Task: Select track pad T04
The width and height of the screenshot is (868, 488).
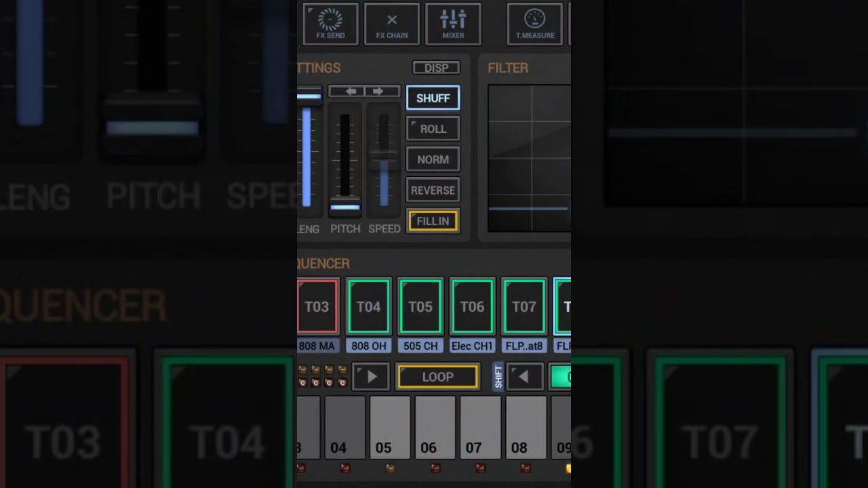Action: click(369, 306)
